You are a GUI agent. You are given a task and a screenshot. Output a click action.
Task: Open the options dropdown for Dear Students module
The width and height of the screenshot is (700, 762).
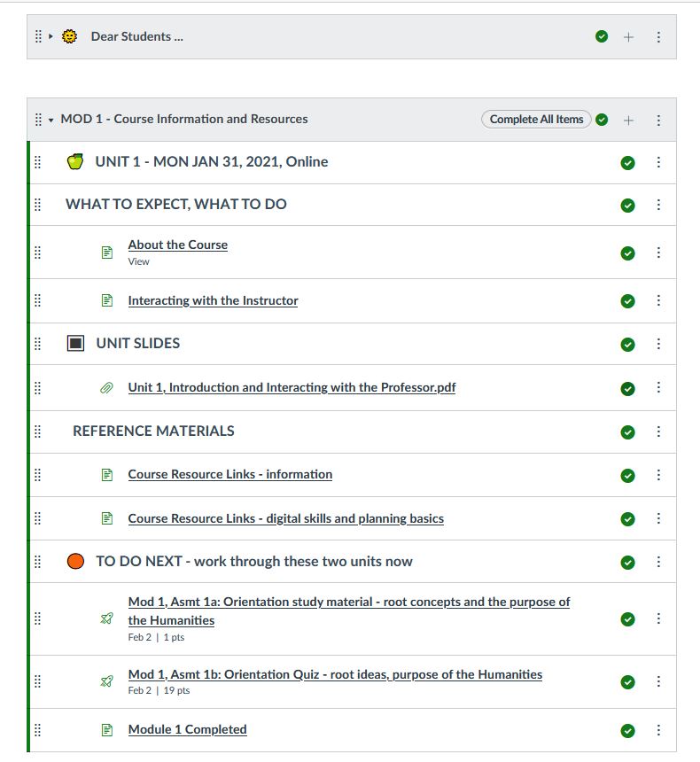[x=658, y=37]
